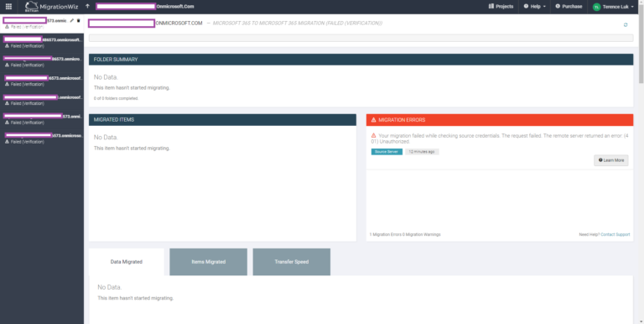
Task: Click the Folder Summary panel header
Action: click(x=361, y=60)
